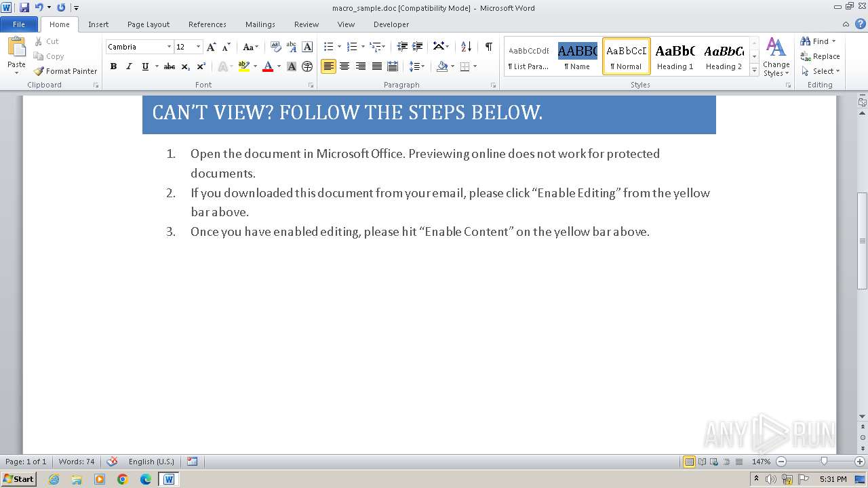The image size is (868, 488).
Task: Apply the Heading 2 style
Action: pyautogui.click(x=724, y=56)
